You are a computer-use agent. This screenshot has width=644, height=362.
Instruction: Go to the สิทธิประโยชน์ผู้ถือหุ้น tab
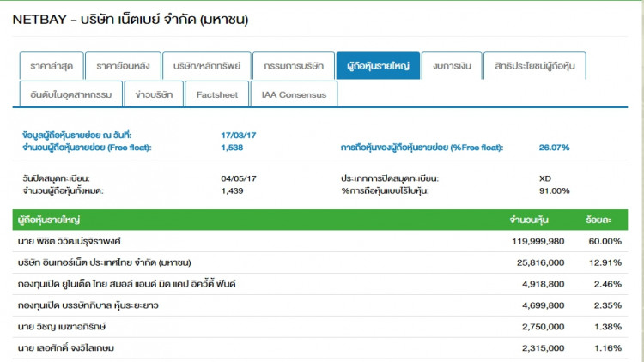pos(535,66)
